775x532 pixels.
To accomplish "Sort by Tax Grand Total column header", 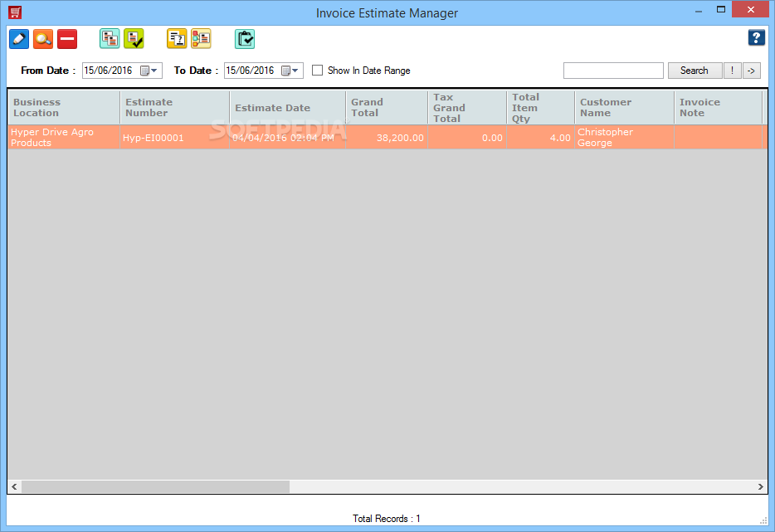I will (467, 107).
